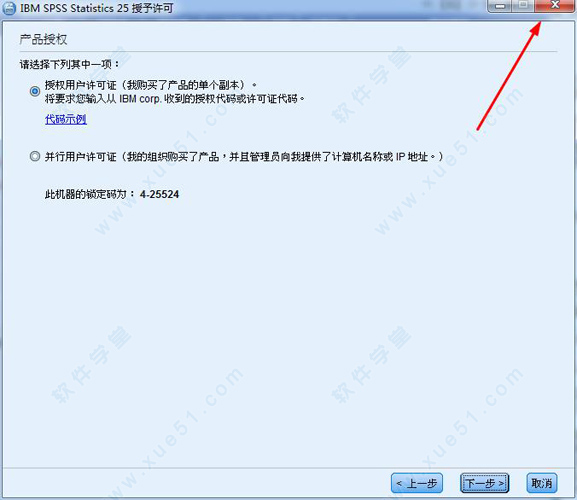Select the 授权用户许可证 radio button
Image resolution: width=577 pixels, height=500 pixels.
pyautogui.click(x=35, y=91)
